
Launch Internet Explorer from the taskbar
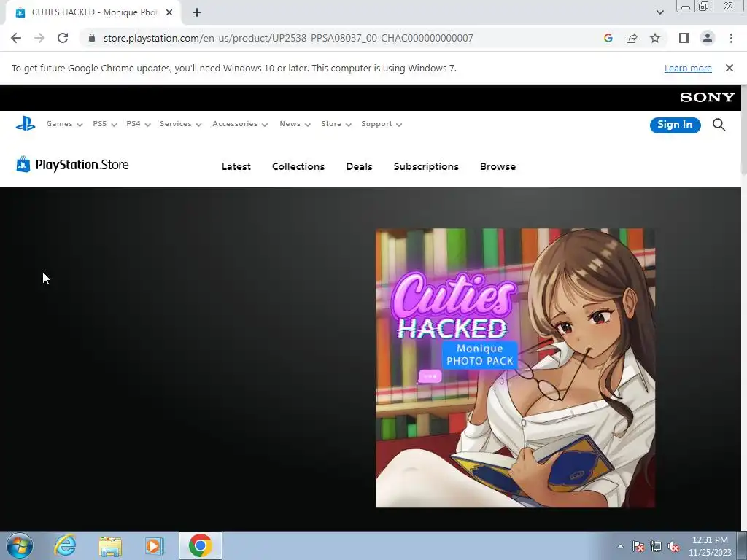[x=65, y=545]
